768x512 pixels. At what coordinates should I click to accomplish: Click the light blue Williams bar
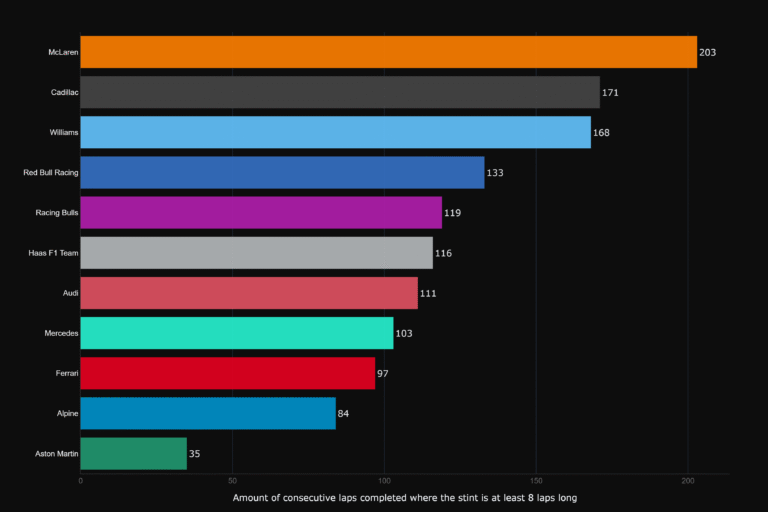(335, 132)
